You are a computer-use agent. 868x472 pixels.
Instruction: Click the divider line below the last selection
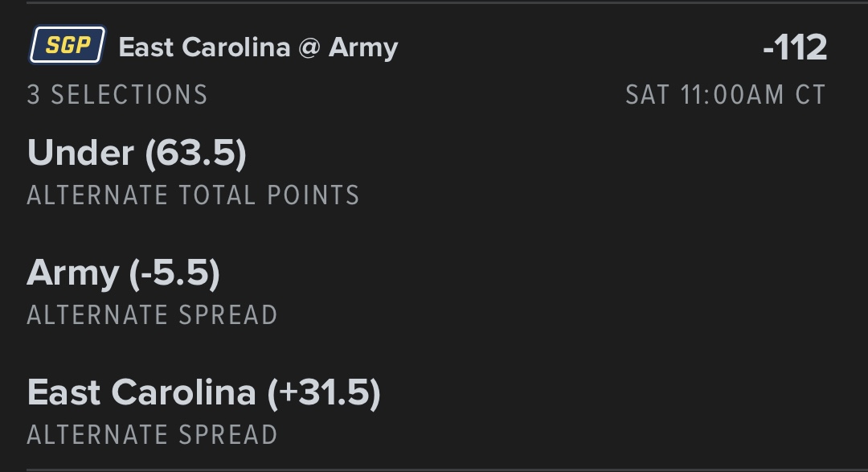pos(434,470)
